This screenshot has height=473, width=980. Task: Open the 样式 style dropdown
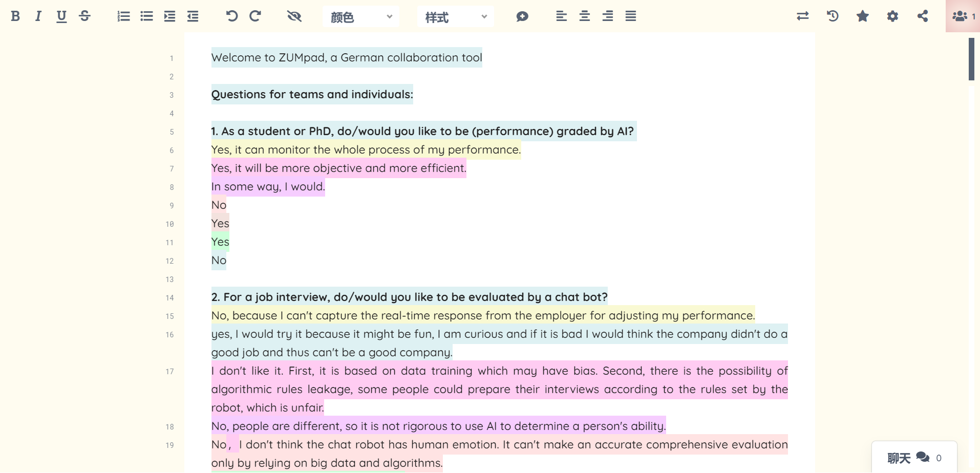(456, 17)
